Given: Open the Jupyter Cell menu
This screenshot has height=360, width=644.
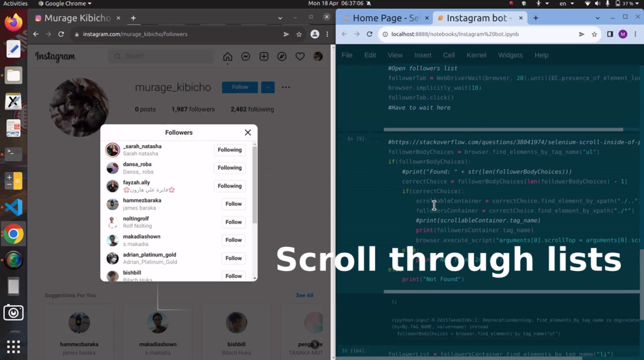Looking at the screenshot, I should (449, 55).
